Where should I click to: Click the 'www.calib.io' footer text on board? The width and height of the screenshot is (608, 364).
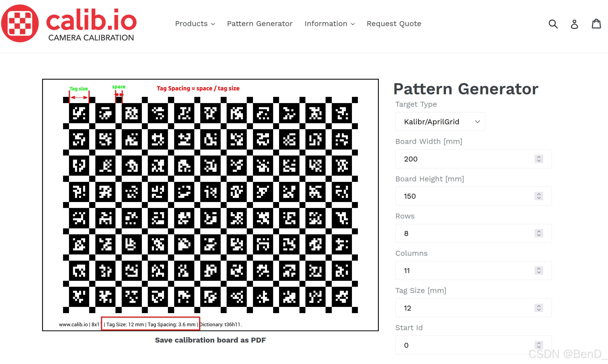[73, 324]
